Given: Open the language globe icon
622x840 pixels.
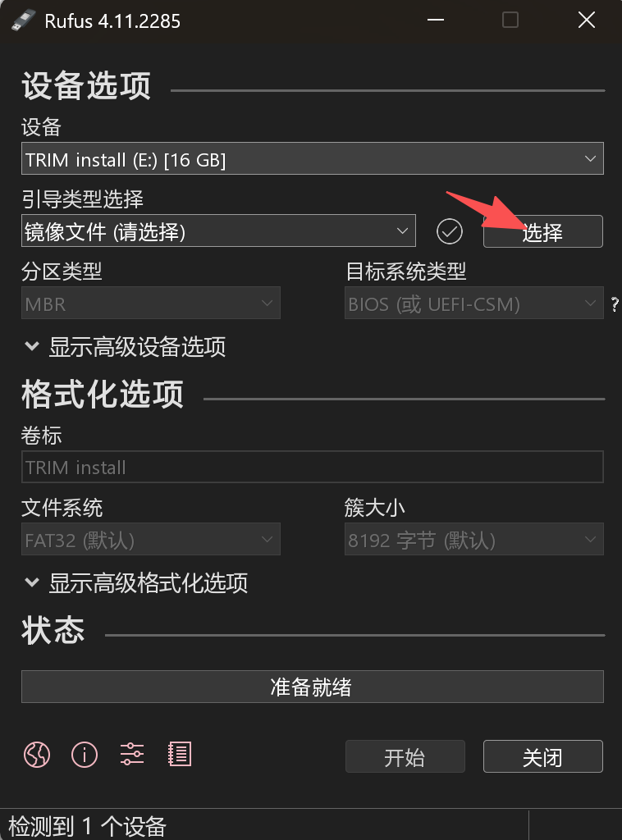Looking at the screenshot, I should point(37,755).
